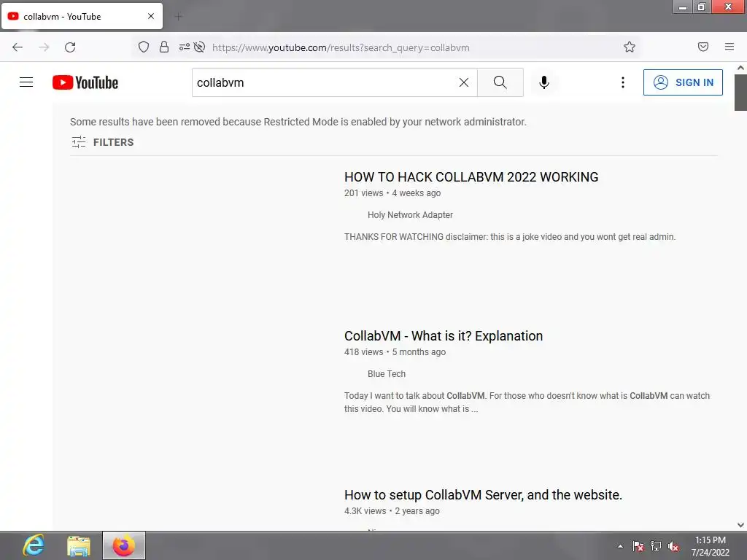Click the Restricted Mode notice text
747x560 pixels.
pyautogui.click(x=298, y=122)
